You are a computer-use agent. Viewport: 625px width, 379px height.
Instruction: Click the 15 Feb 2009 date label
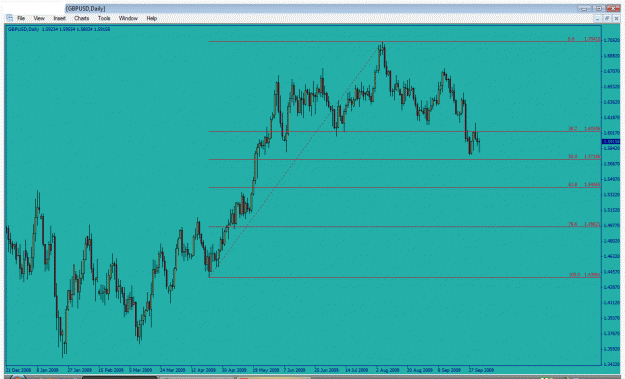(x=110, y=370)
